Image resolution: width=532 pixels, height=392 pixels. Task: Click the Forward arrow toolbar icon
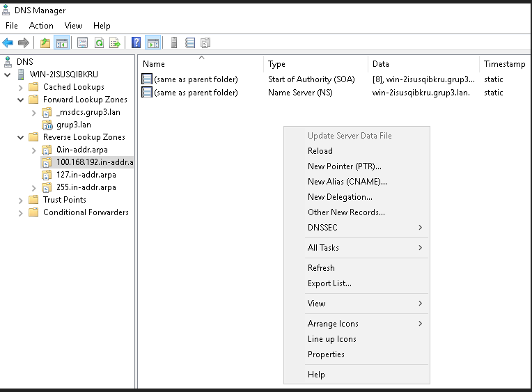point(24,42)
